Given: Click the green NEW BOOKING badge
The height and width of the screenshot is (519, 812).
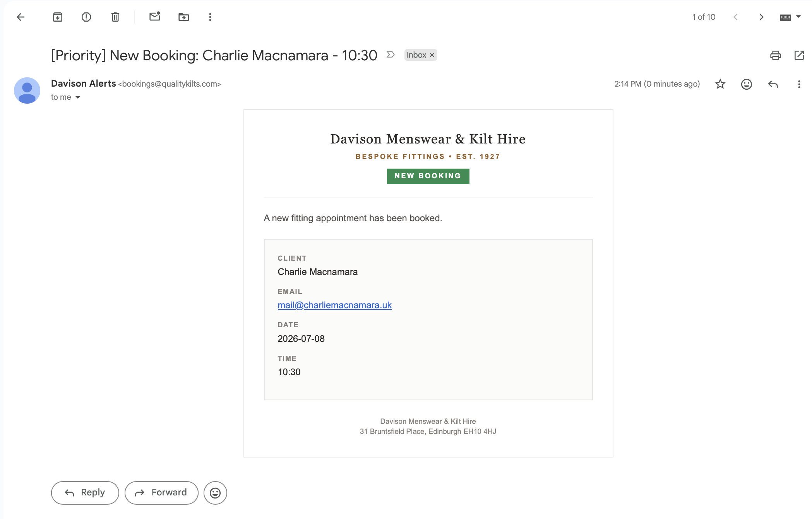Looking at the screenshot, I should 428,176.
